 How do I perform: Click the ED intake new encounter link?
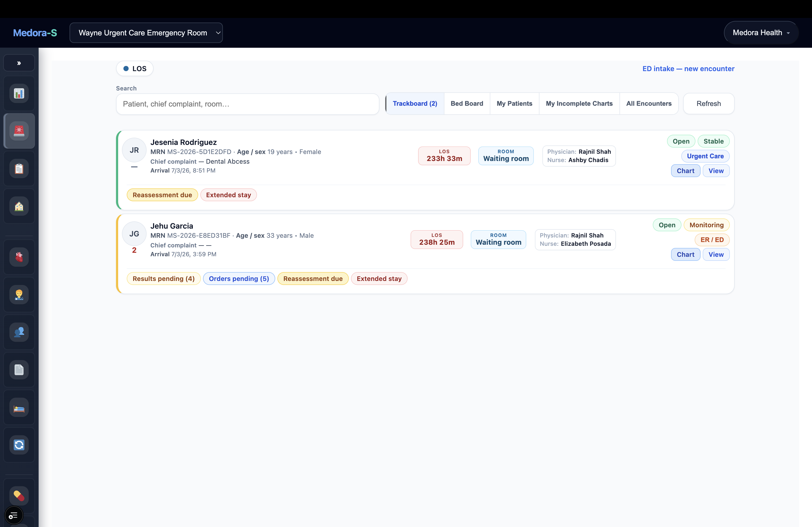pos(688,68)
